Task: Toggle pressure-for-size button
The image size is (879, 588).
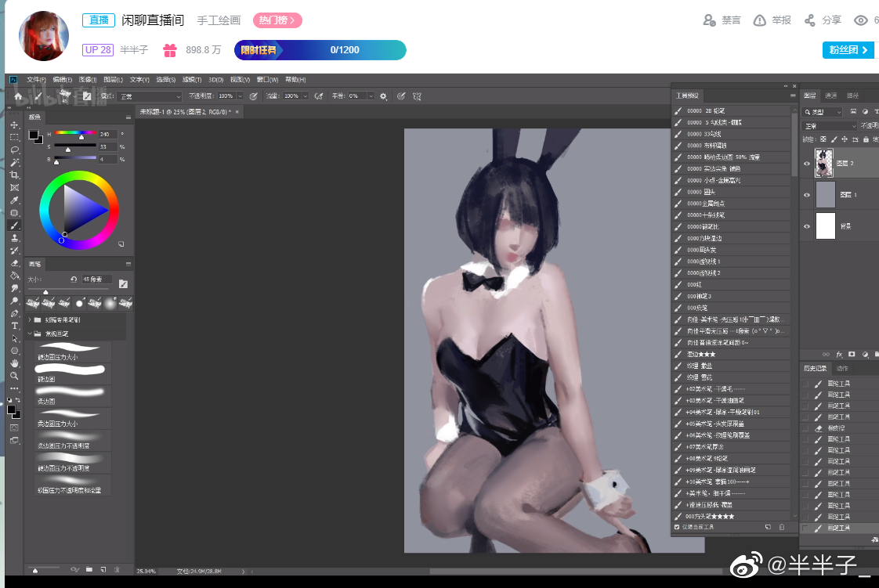Action: tap(401, 96)
